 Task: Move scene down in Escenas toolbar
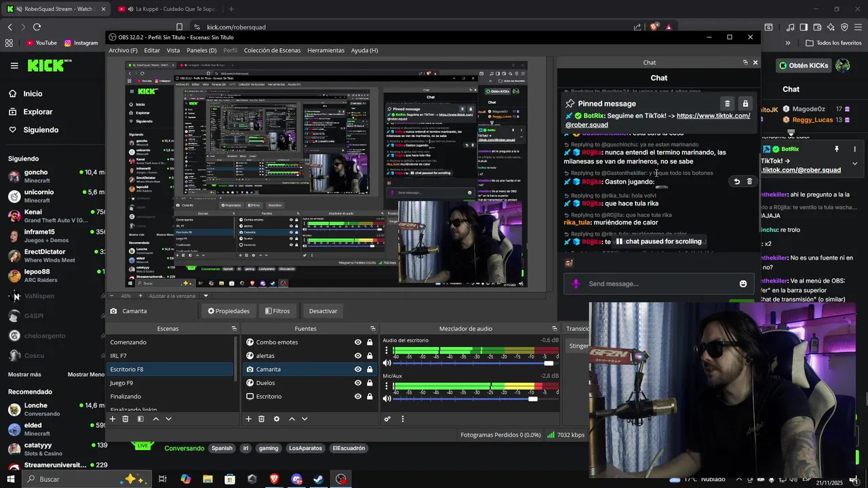pyautogui.click(x=169, y=419)
